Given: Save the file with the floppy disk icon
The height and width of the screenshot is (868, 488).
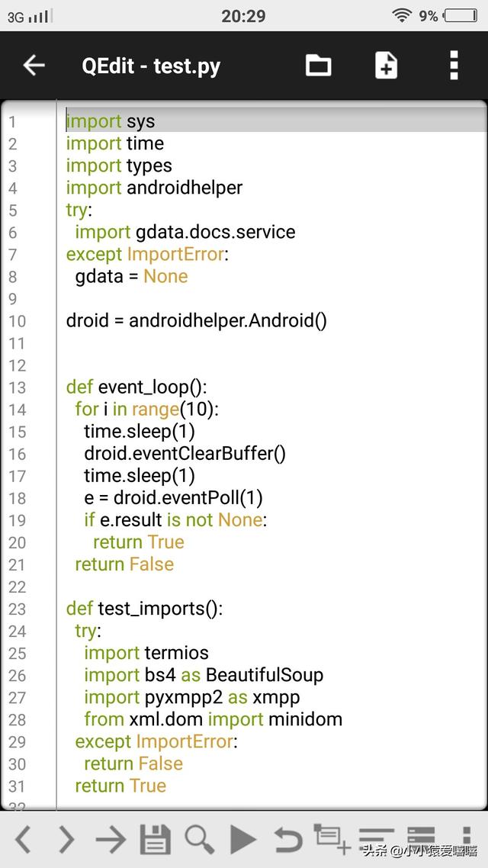Looking at the screenshot, I should (x=155, y=839).
